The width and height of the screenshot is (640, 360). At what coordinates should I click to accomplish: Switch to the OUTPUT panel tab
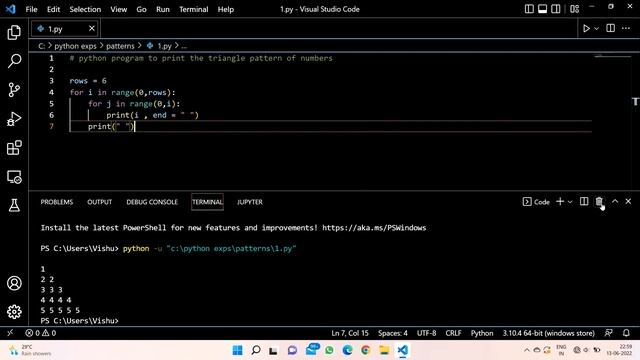[100, 202]
